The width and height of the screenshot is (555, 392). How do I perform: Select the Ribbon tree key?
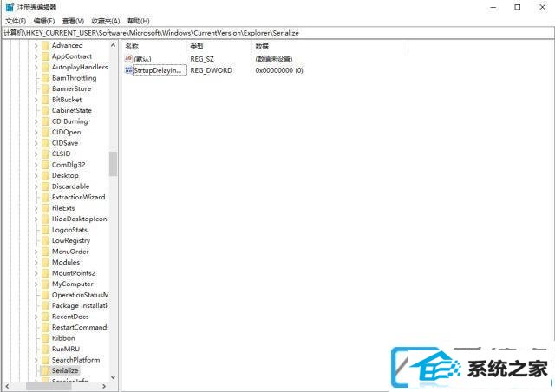click(x=63, y=338)
